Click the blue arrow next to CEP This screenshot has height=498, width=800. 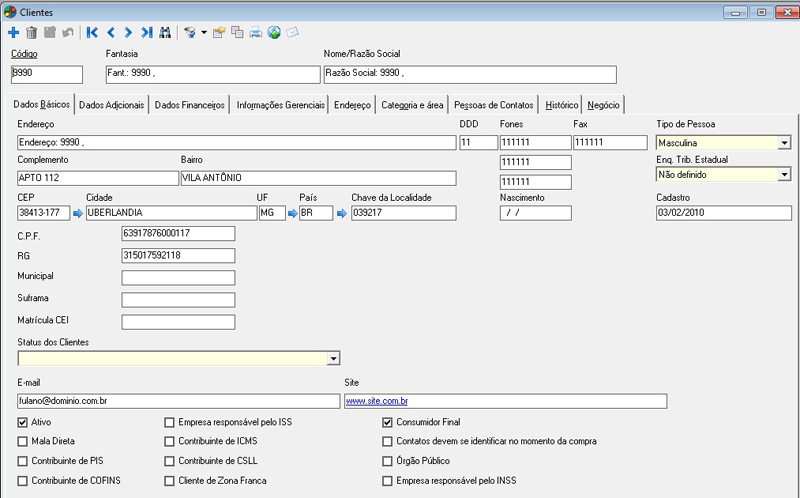click(x=76, y=213)
